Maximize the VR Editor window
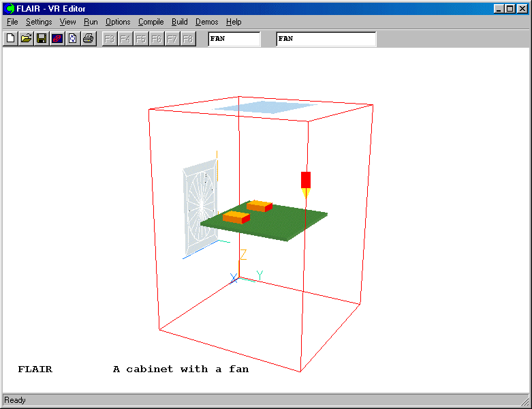Image resolution: width=532 pixels, height=409 pixels. tap(510, 9)
